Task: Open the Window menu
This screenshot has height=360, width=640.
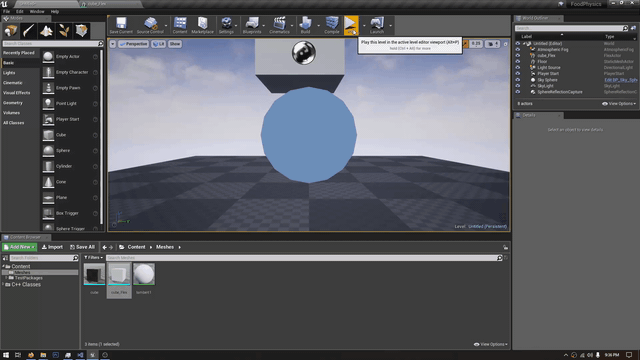Action: pyautogui.click(x=37, y=11)
